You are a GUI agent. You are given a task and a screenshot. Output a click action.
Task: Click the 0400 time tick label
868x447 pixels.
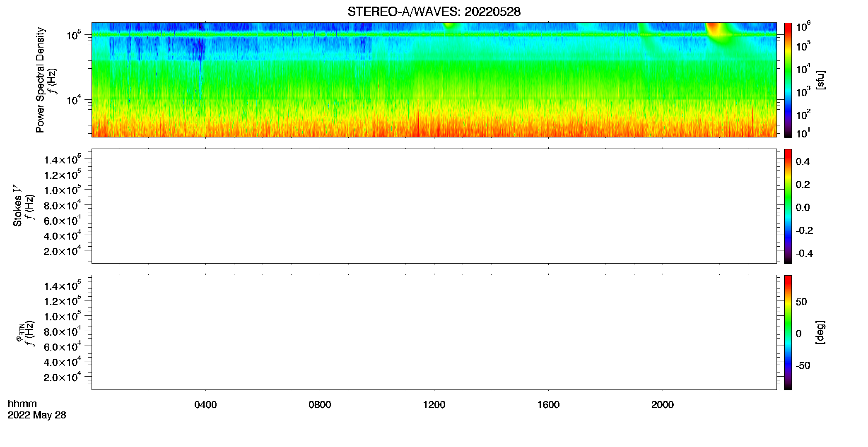pos(205,405)
